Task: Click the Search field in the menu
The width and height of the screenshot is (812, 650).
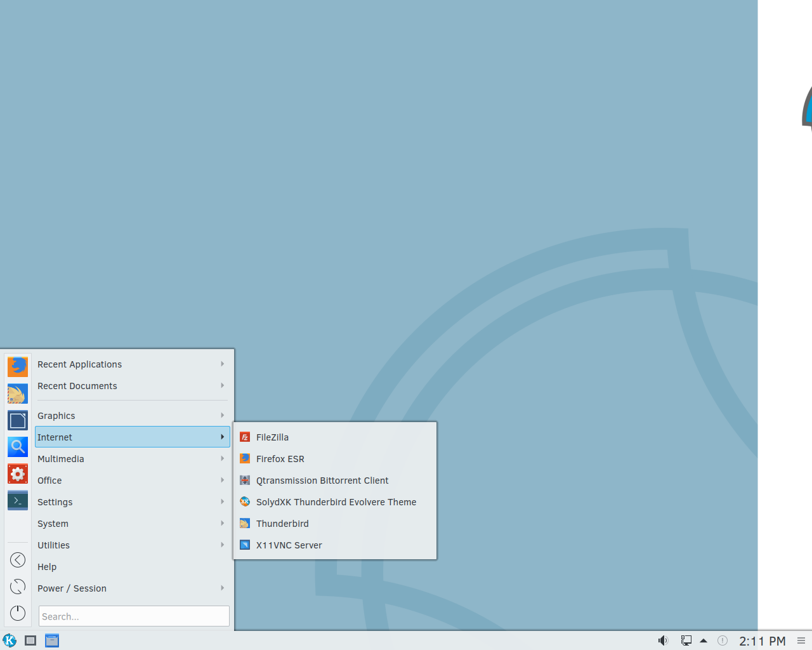Action: 134,616
